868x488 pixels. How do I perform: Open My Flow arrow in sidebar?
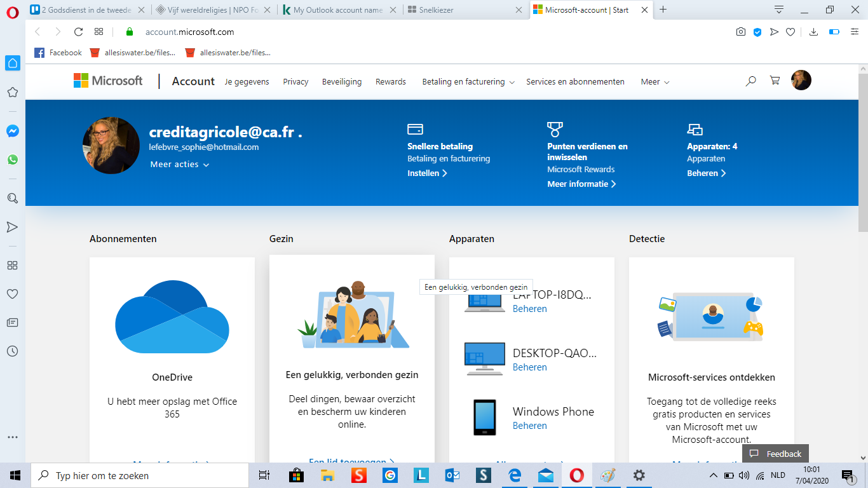[x=12, y=227]
